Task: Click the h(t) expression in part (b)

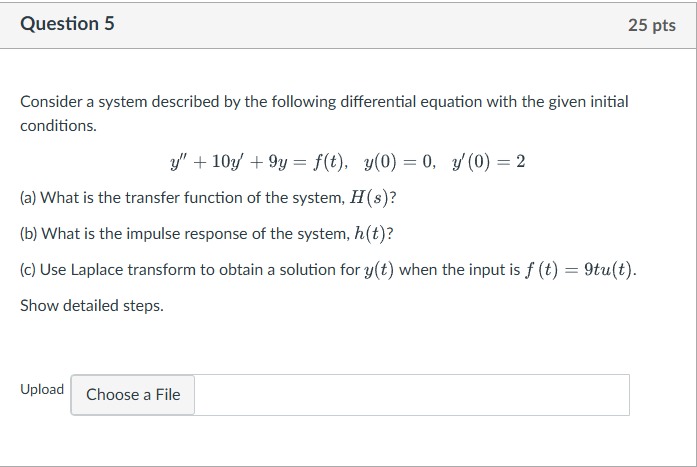Action: (370, 234)
